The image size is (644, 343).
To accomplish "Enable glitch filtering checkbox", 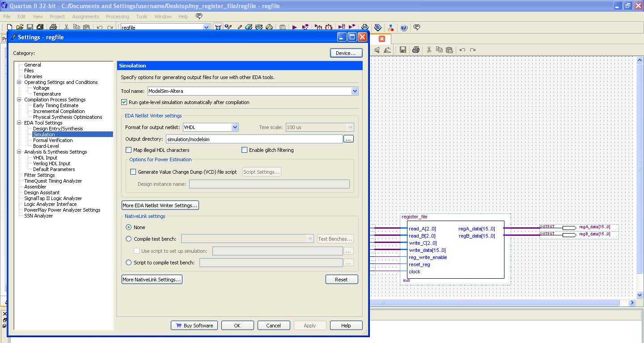I will click(x=244, y=150).
